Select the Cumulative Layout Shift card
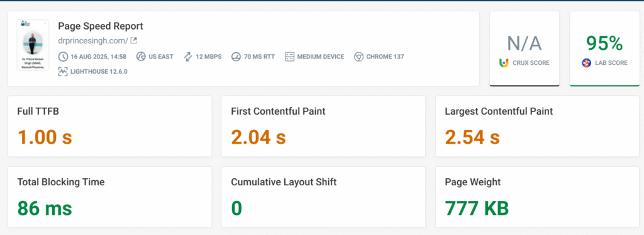This screenshot has height=235, width=644. 323,197
